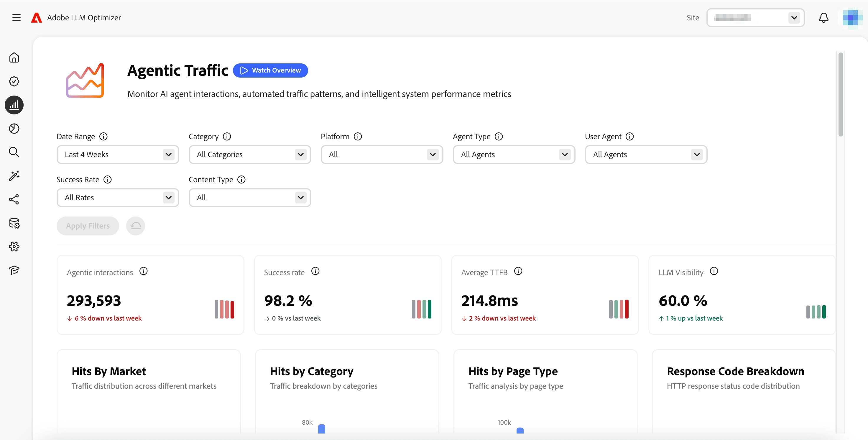Screen dimensions: 868x440
Task: Expand the Agent Type All Agents dropdown
Action: click(x=514, y=155)
